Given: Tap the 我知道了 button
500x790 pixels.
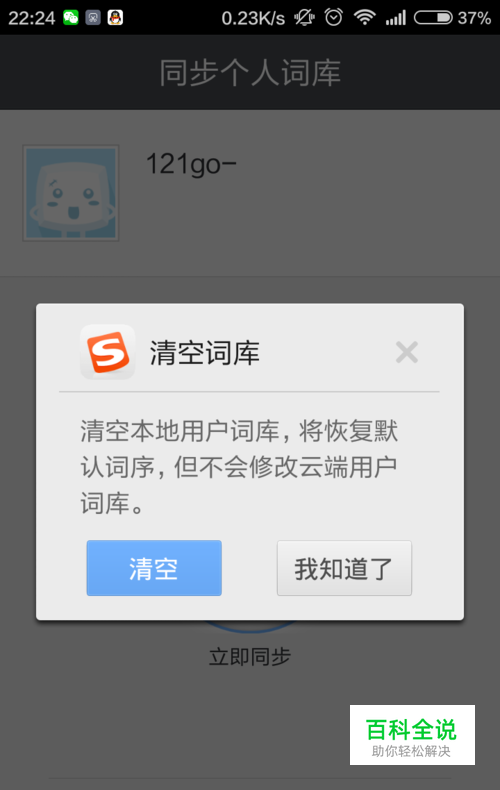Looking at the screenshot, I should point(344,568).
